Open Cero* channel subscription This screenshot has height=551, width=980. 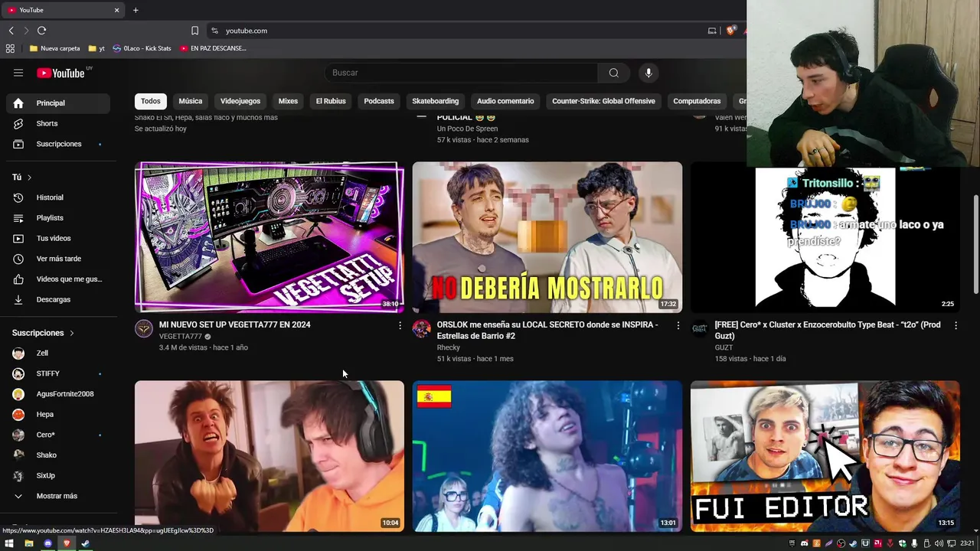58,435
